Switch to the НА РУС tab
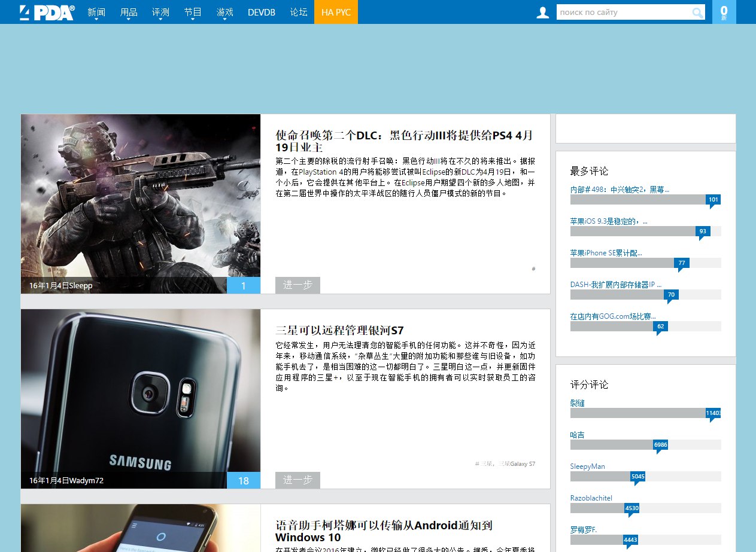The image size is (756, 552). coord(336,12)
